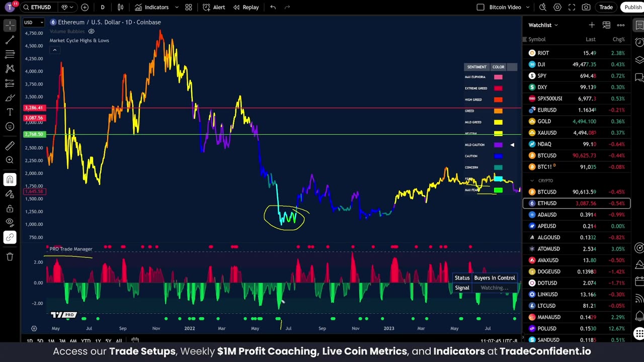Toggle hide all drawings eye tool

[x=10, y=223]
